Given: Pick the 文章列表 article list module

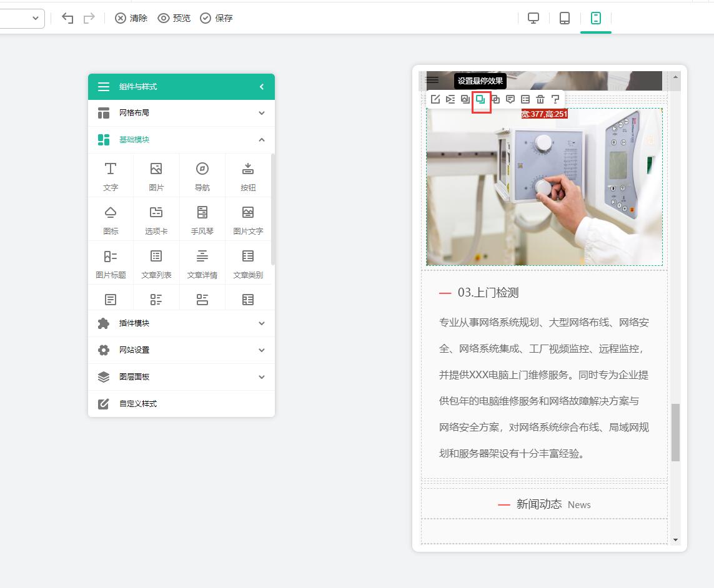Looking at the screenshot, I should [x=156, y=263].
